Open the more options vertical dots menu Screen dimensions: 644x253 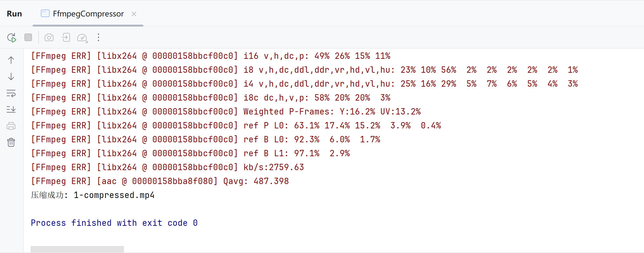tap(98, 38)
